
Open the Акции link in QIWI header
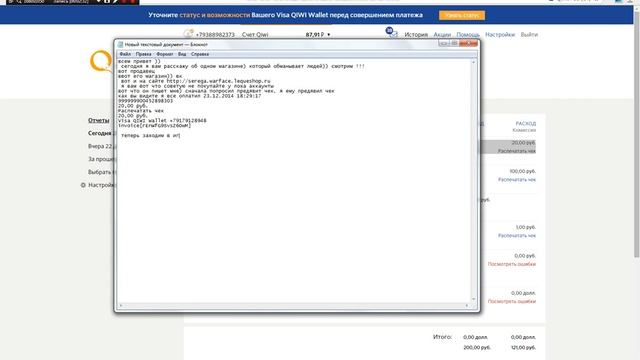[442, 35]
